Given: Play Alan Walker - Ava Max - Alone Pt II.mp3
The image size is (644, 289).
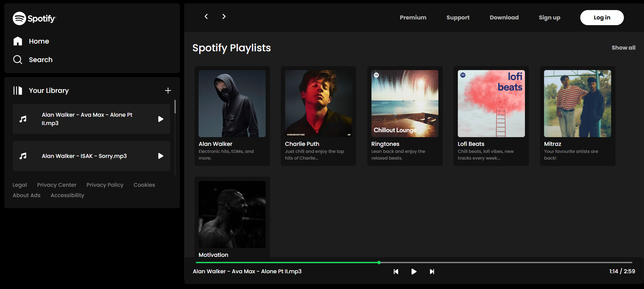Looking at the screenshot, I should pos(161,119).
